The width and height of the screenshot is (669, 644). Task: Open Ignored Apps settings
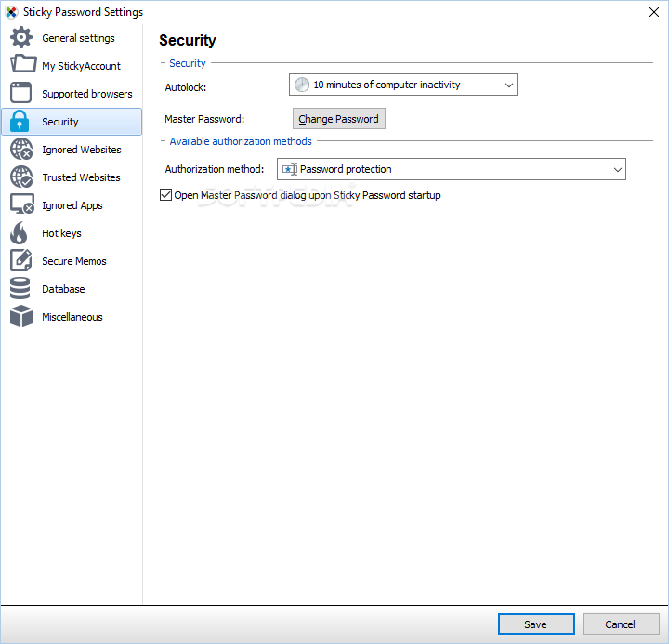(72, 205)
